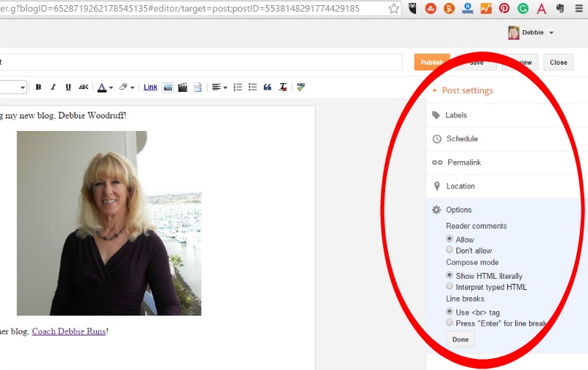This screenshot has width=588, height=370.
Task: Open Grammarly extension icon
Action: click(523, 8)
